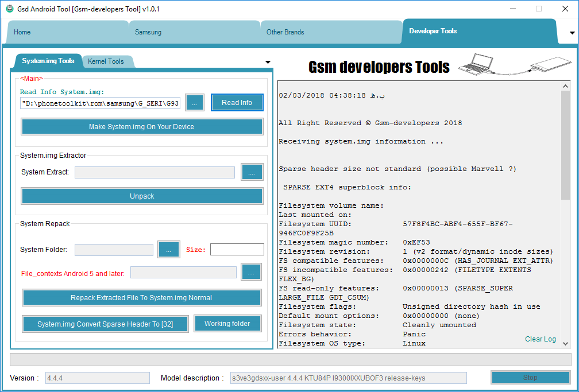Click the Version field showing 4.4.4
This screenshot has height=392, width=579.
(x=98, y=378)
